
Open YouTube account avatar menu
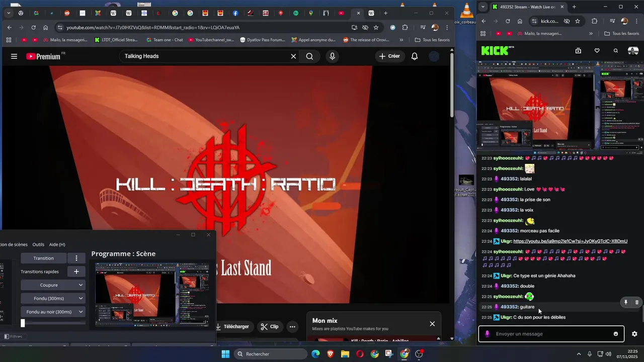click(x=434, y=56)
